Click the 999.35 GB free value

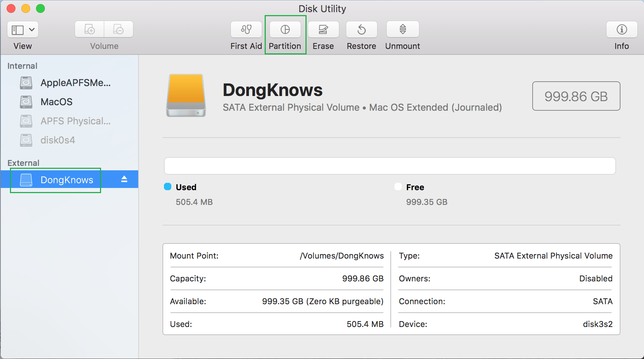427,202
